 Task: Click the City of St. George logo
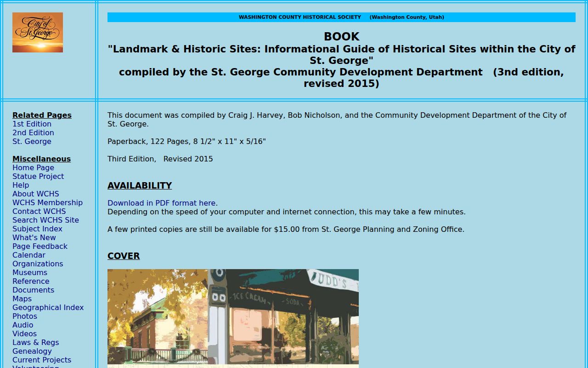click(x=38, y=32)
